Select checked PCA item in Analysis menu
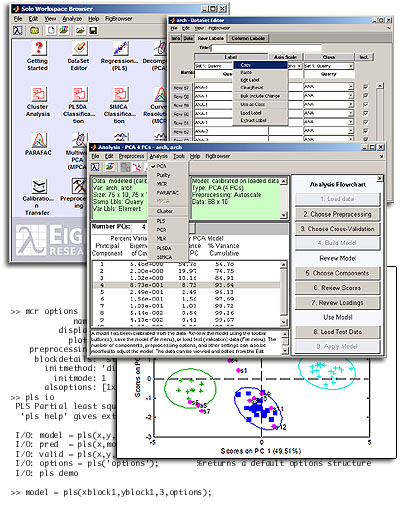The height and width of the screenshot is (507, 405). pos(168,166)
